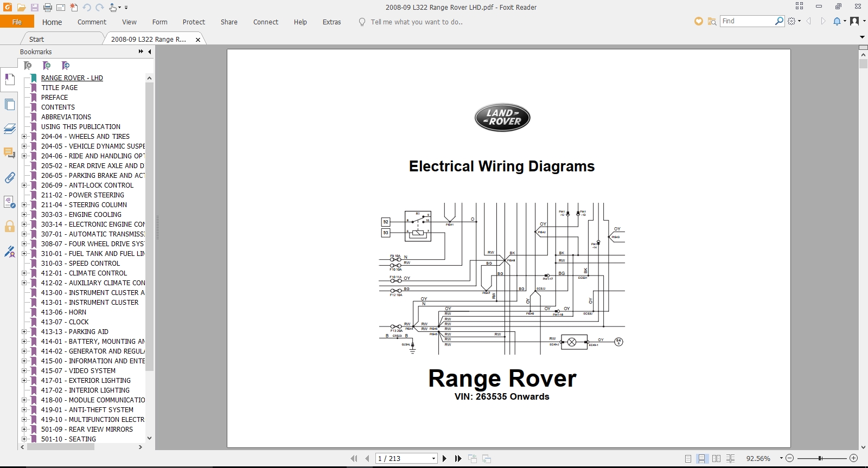Viewport: 868px width, 468px height.
Task: Switch to the Home ribbon tab
Action: [52, 22]
